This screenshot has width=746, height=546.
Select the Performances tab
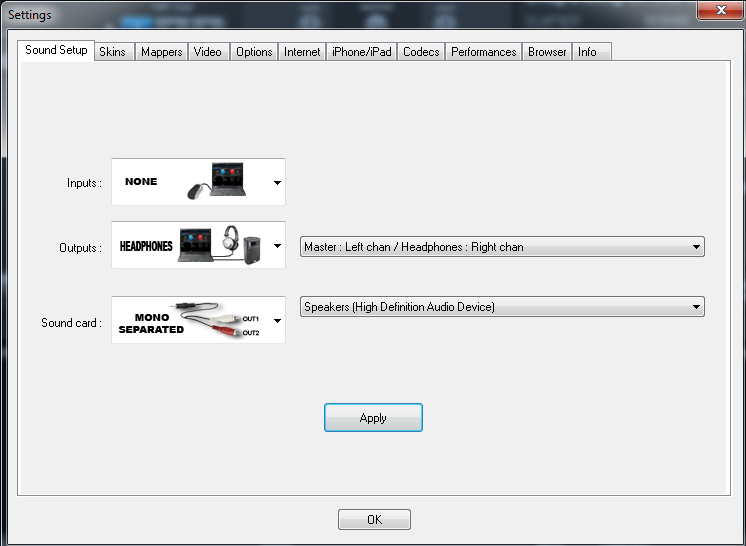tap(484, 52)
